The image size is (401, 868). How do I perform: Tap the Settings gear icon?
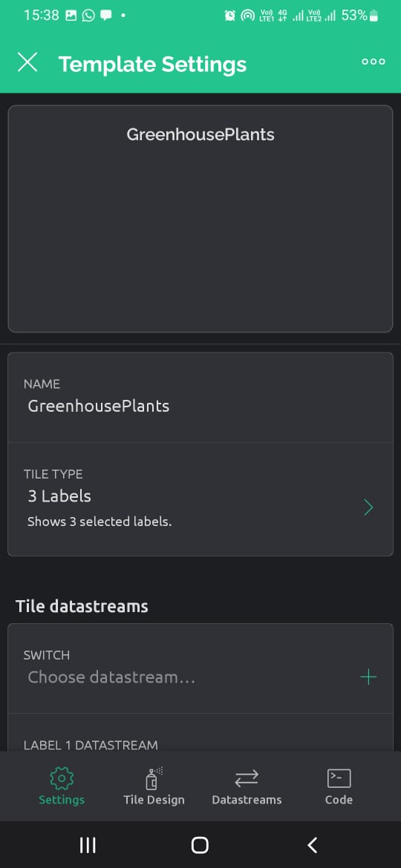pos(62,779)
